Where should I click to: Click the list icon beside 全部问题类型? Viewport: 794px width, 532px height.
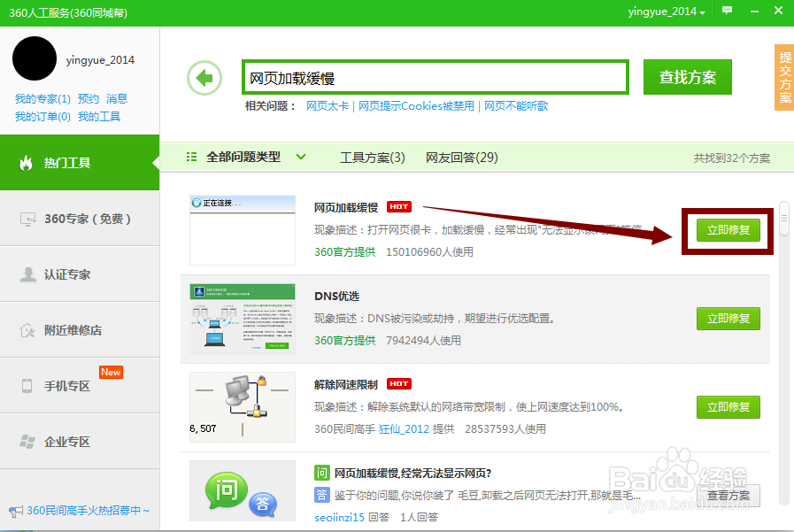tap(191, 157)
